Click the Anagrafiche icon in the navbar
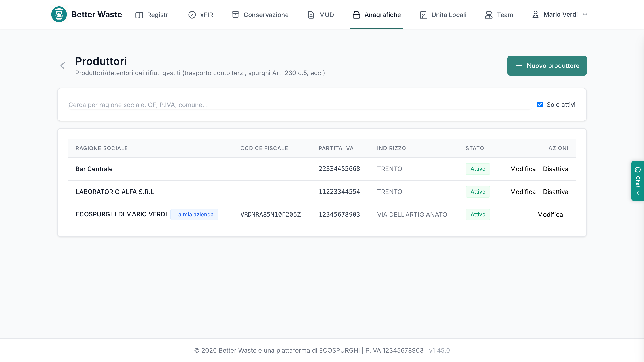The width and height of the screenshot is (644, 362). (356, 15)
